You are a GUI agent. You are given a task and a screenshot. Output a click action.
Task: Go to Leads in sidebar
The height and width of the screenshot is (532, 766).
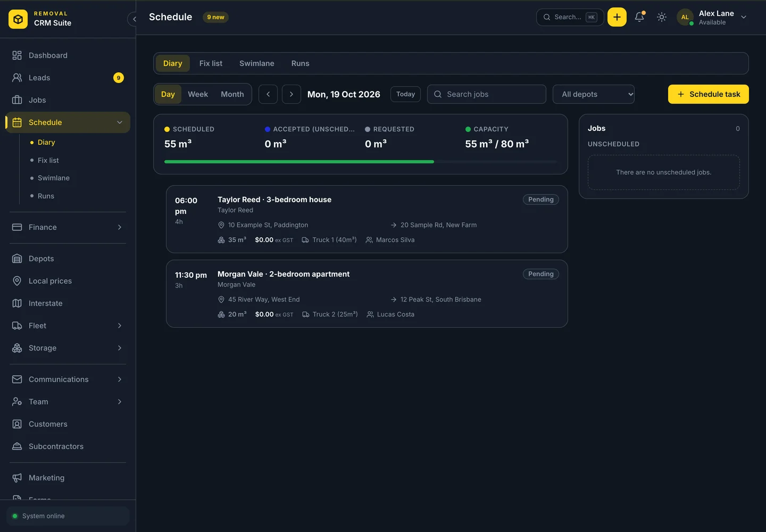68,78
